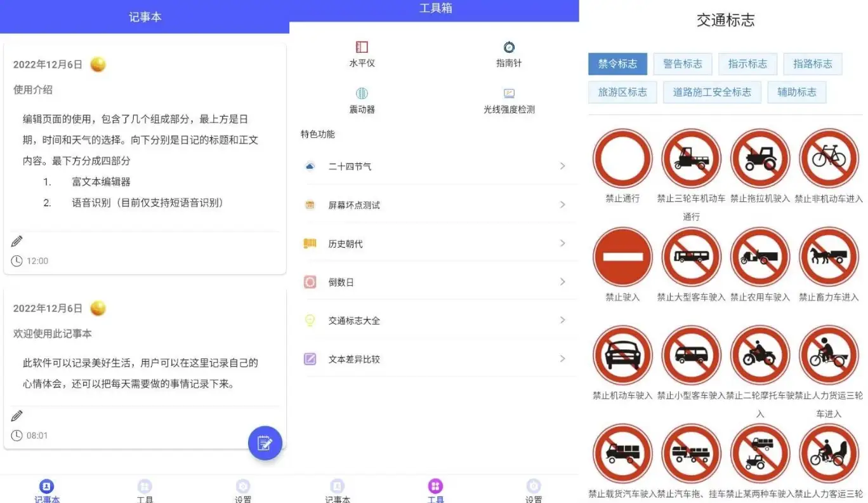Click the 辅助标志 category button
The height and width of the screenshot is (503, 868).
point(796,92)
